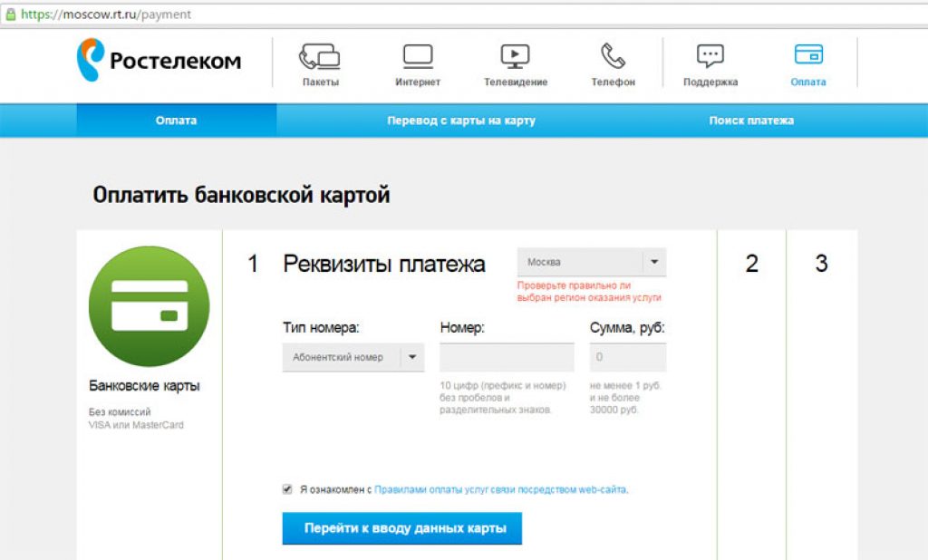Open the Интернет monitor icon
928x560 pixels.
(x=418, y=57)
